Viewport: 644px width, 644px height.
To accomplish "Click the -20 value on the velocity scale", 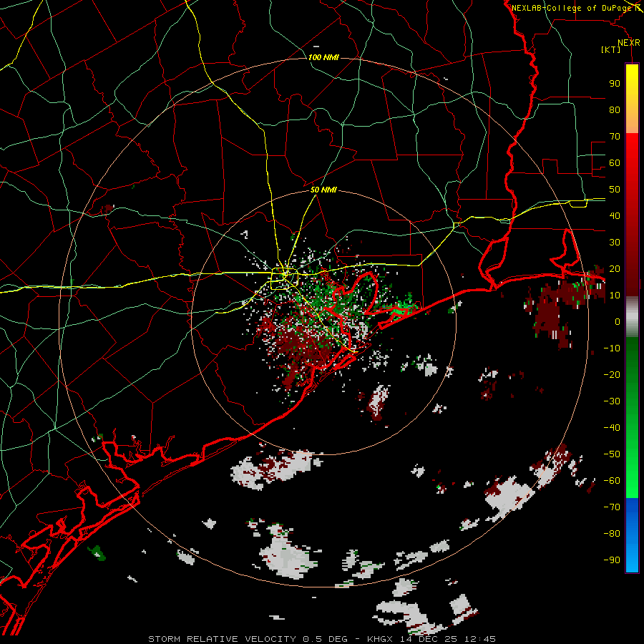I will 612,374.
